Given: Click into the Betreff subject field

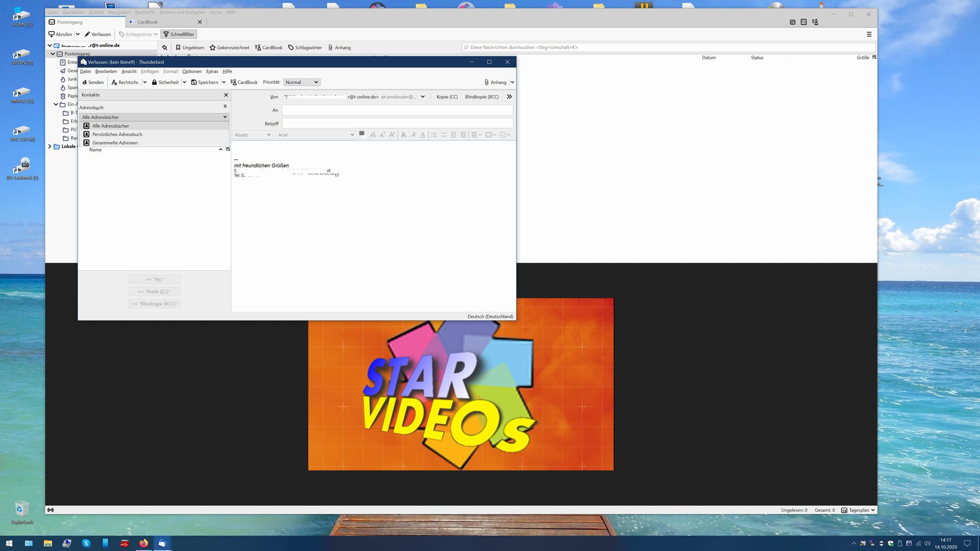Looking at the screenshot, I should (x=397, y=123).
